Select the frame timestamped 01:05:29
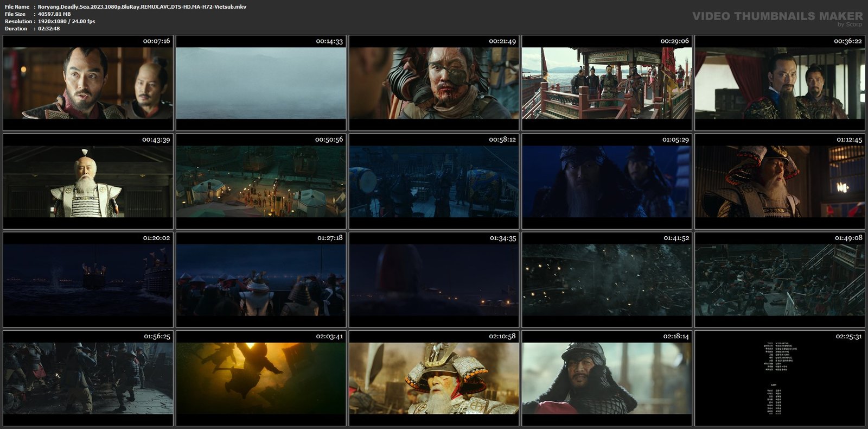Image resolution: width=868 pixels, height=429 pixels. [x=607, y=181]
